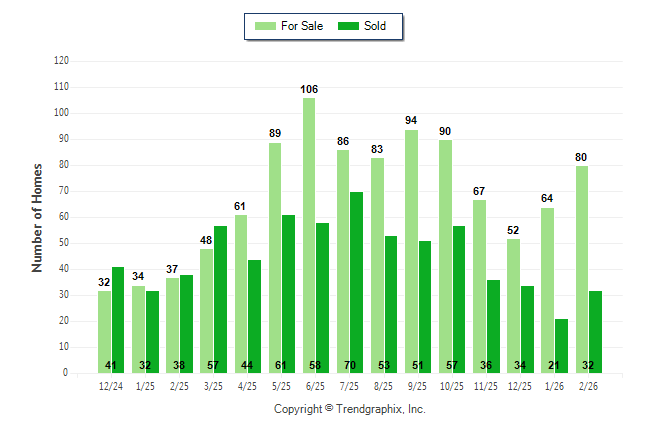Click the 94 data label
This screenshot has width=646, height=434.
pos(411,121)
